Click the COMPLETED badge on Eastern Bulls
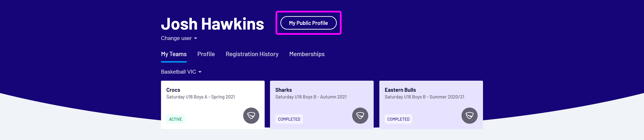Image resolution: width=644 pixels, height=140 pixels. tap(398, 119)
